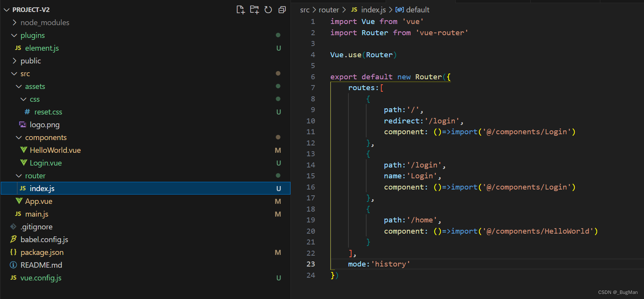This screenshot has height=299, width=644.
Task: Click the 'M' git status badge for package.json
Action: (278, 252)
